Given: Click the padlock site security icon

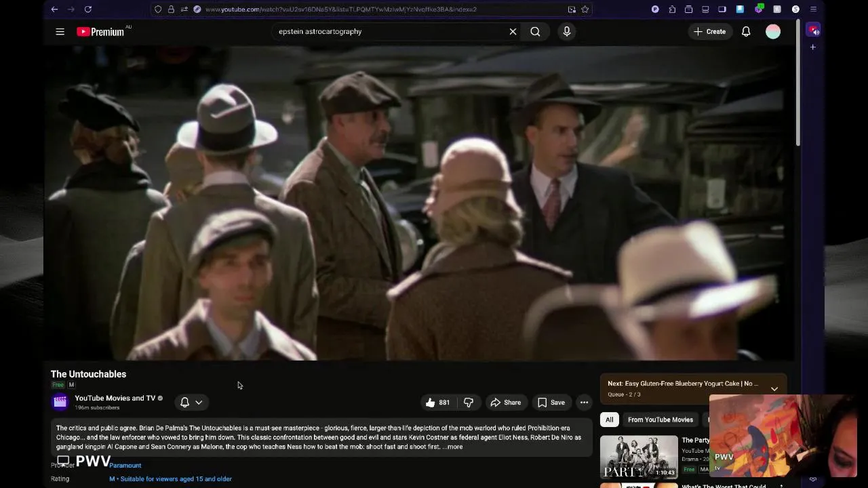Looking at the screenshot, I should (x=171, y=9).
